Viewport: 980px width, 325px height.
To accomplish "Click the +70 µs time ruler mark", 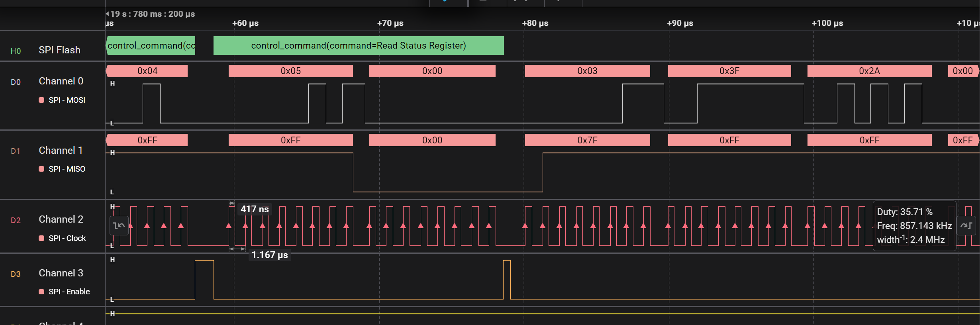I will pos(390,23).
